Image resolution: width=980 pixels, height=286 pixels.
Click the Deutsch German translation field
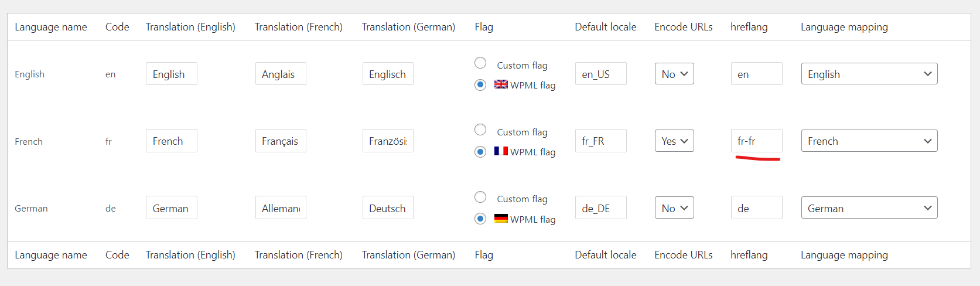point(388,208)
